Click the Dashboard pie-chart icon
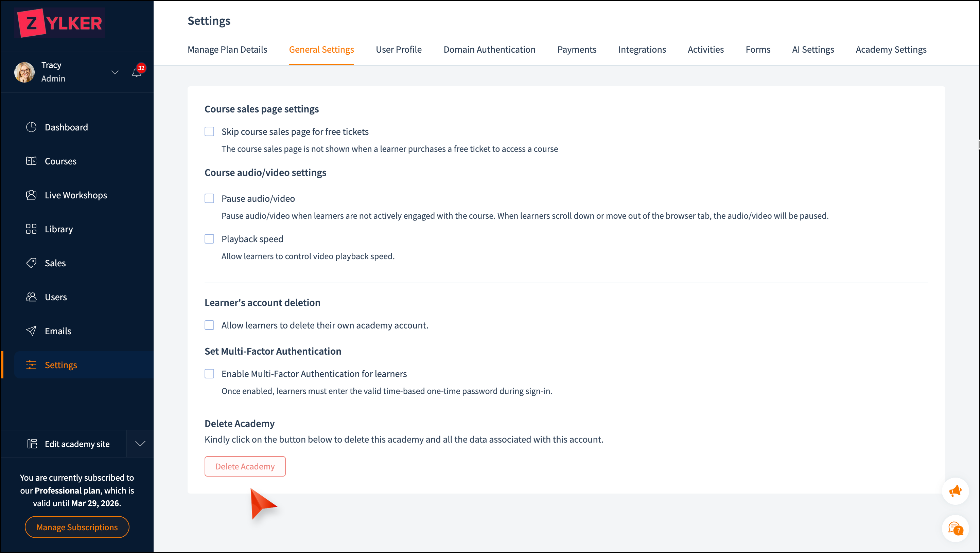Viewport: 980px width, 553px height. click(31, 127)
